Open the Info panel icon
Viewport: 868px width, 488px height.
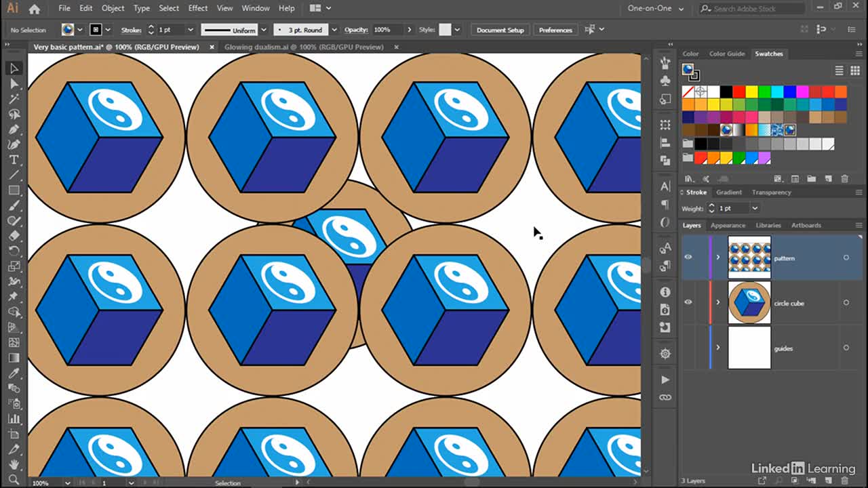(x=665, y=292)
